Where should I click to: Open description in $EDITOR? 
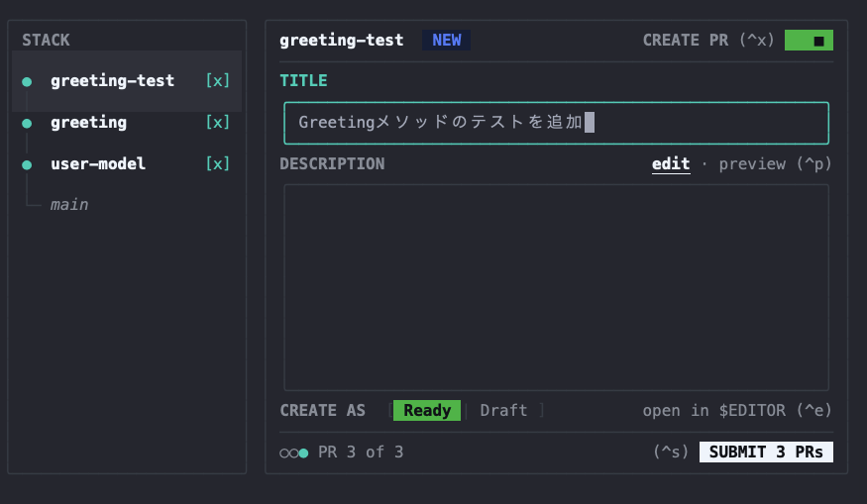[x=737, y=410]
